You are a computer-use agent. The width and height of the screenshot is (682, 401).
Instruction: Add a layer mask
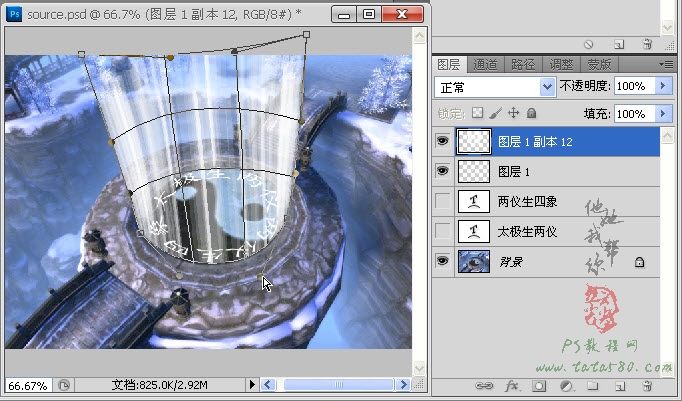(x=538, y=386)
